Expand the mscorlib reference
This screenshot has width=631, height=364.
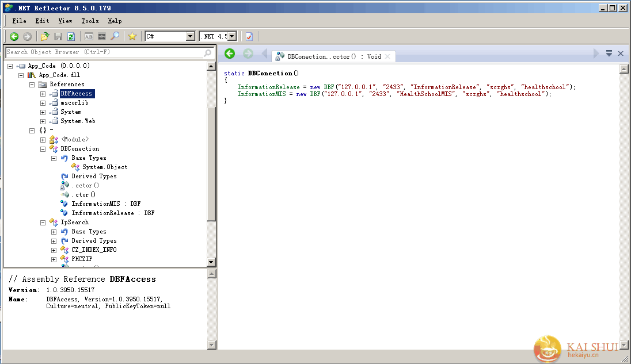[43, 104]
